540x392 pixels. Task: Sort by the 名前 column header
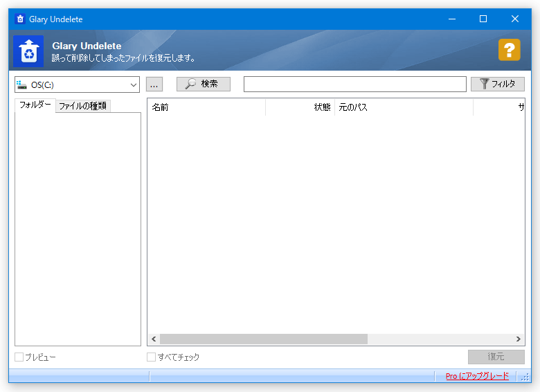206,107
